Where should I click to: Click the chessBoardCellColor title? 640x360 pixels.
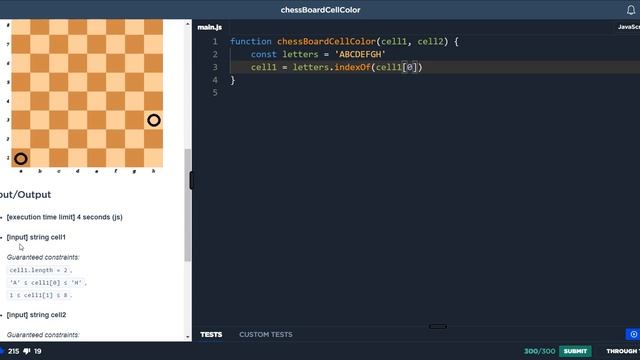tap(320, 10)
